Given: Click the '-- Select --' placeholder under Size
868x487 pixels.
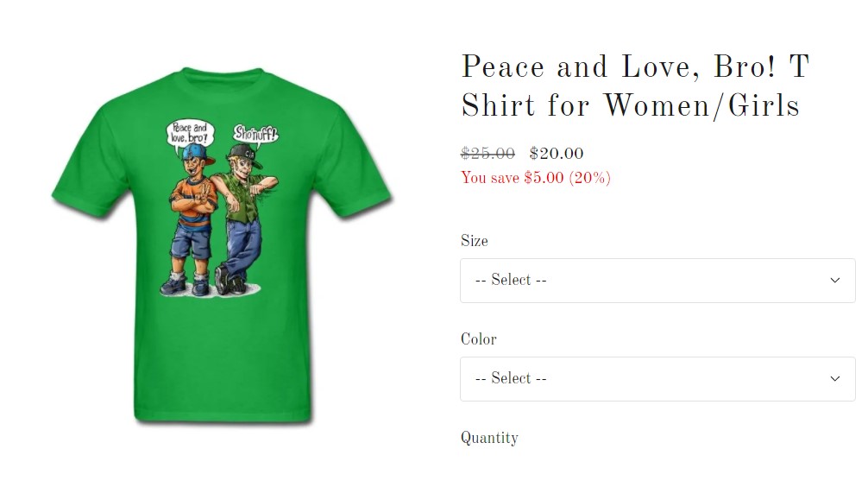Looking at the screenshot, I should pos(511,281).
